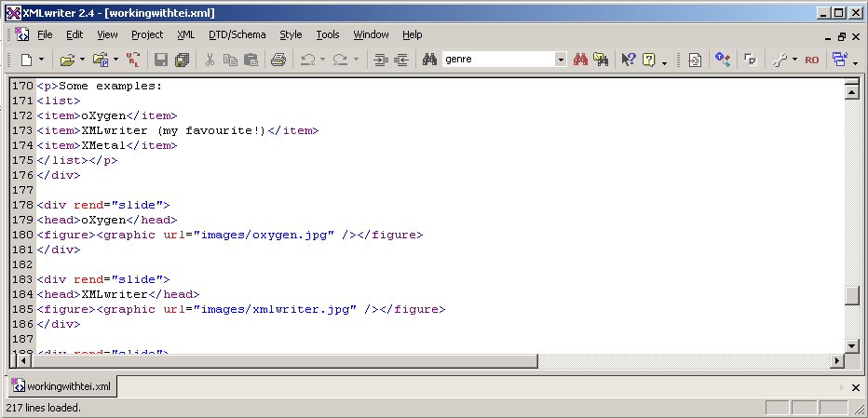
Task: Click the What's This help cursor icon
Action: [629, 60]
